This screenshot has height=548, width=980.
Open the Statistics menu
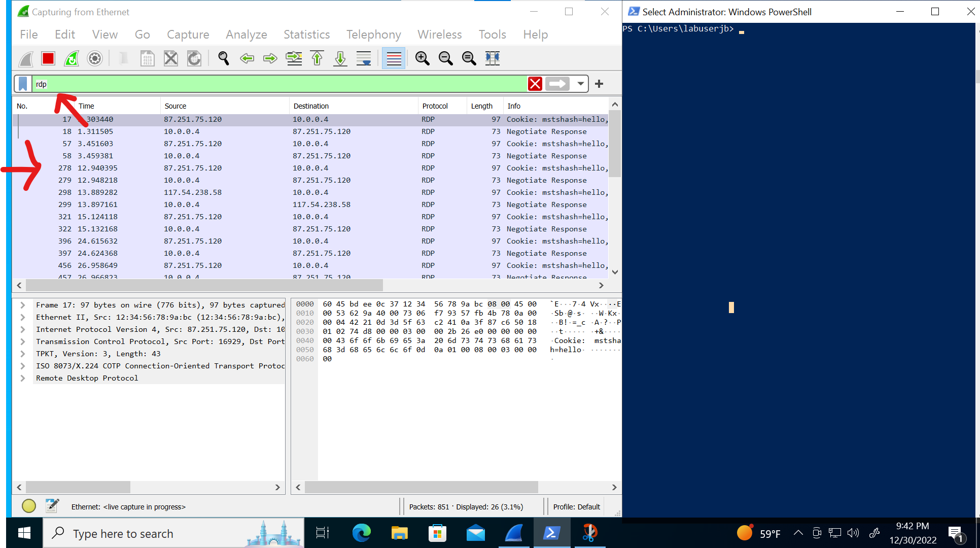307,35
